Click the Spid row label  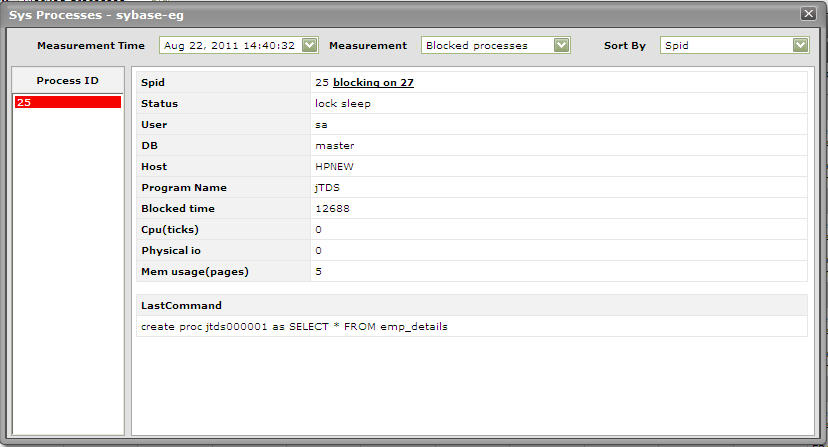153,82
